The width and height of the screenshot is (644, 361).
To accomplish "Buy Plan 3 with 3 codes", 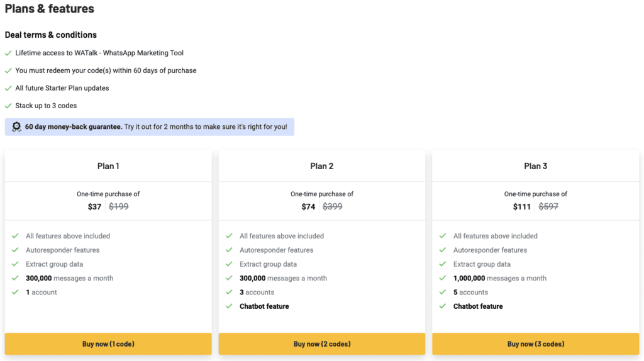I will point(536,344).
